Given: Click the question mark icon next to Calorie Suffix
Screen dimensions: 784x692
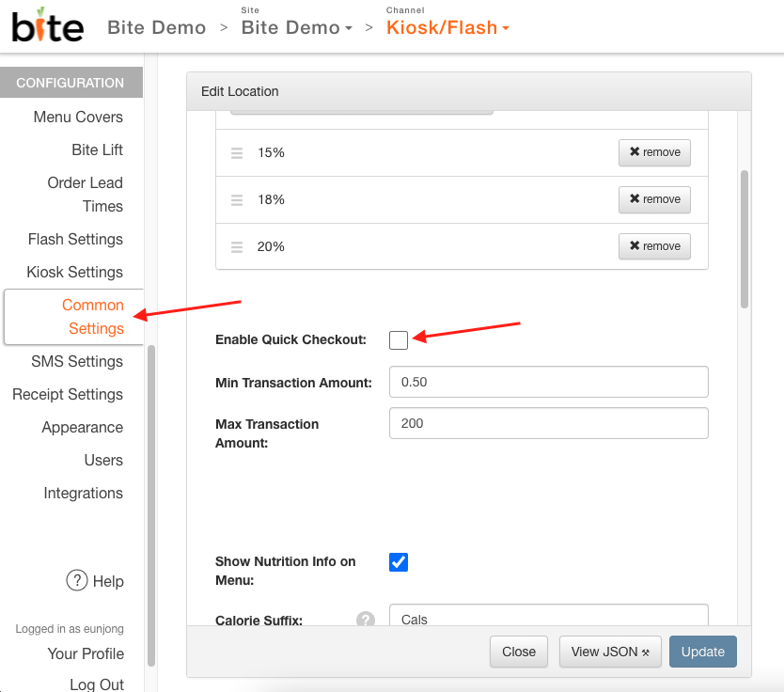Looking at the screenshot, I should [x=365, y=620].
